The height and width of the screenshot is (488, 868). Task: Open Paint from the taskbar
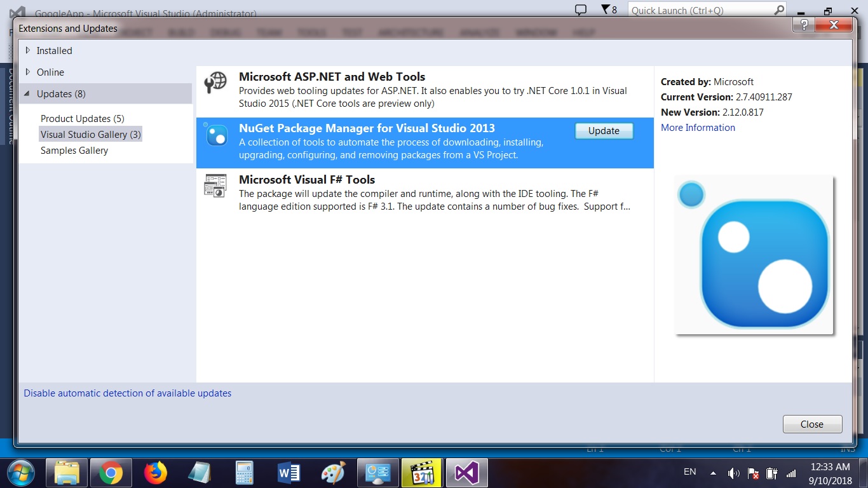pyautogui.click(x=333, y=473)
